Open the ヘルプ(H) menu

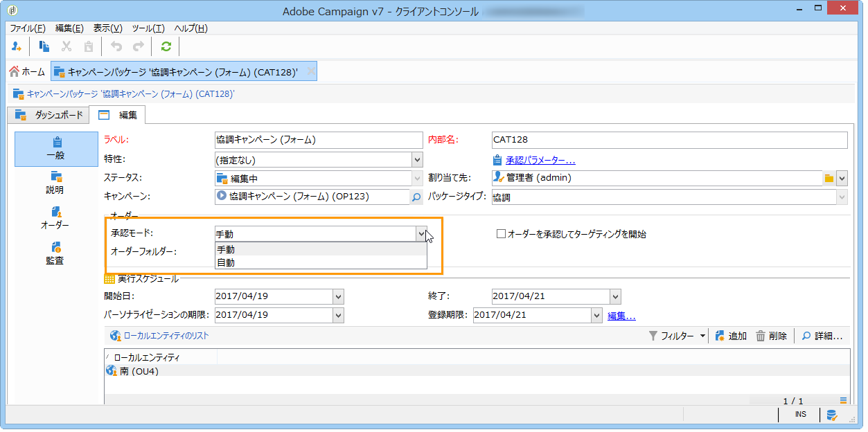coord(191,28)
